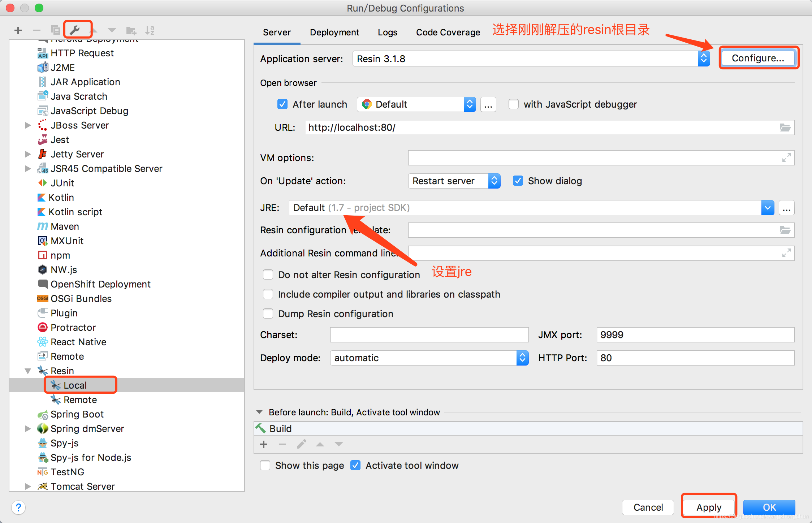
Task: Click the Apply button
Action: click(x=709, y=507)
